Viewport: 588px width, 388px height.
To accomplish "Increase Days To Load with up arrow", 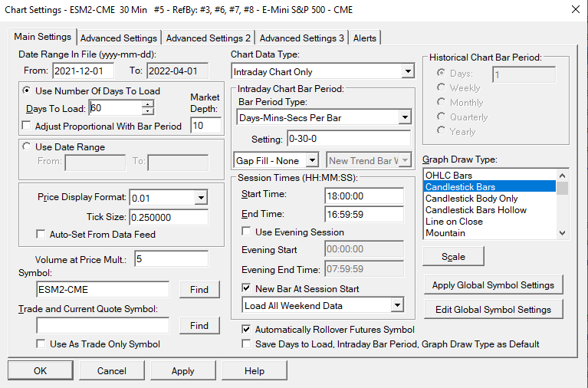I will tap(148, 104).
